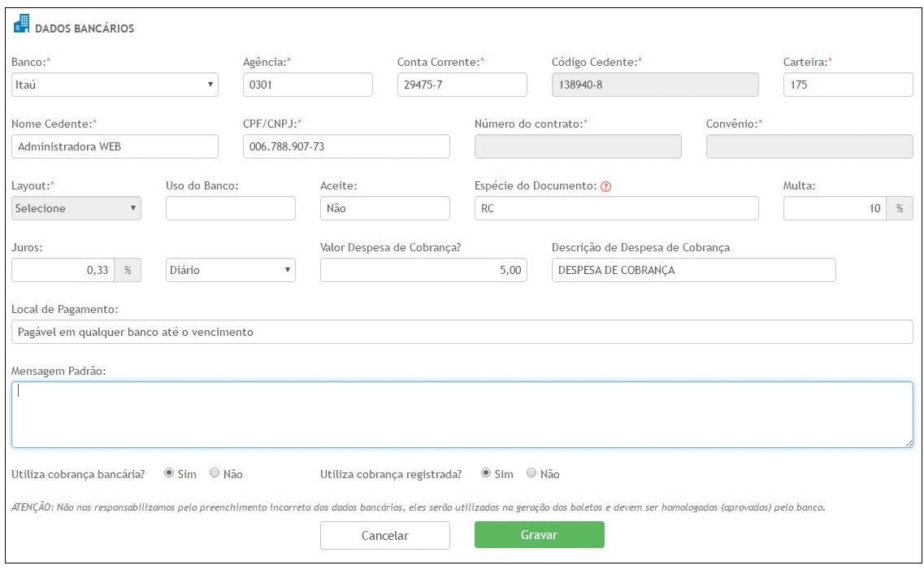Click the Dados Bancários building icon
The image size is (924, 570).
[21, 24]
